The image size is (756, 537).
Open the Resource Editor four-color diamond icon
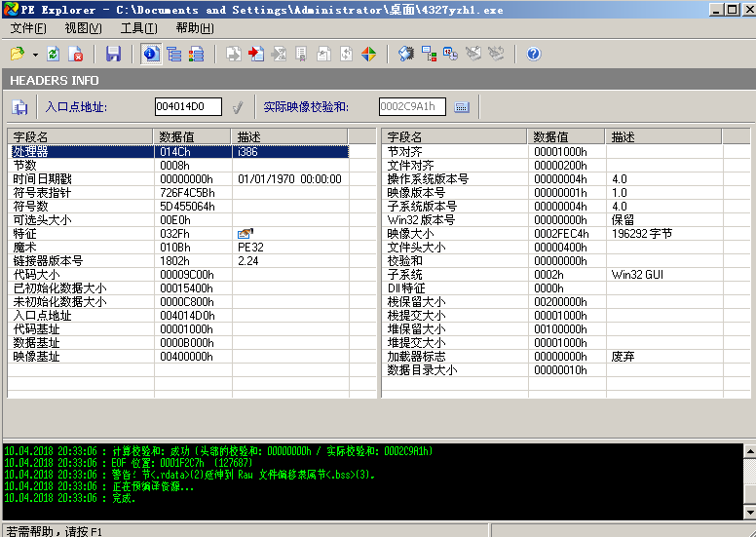pyautogui.click(x=369, y=54)
